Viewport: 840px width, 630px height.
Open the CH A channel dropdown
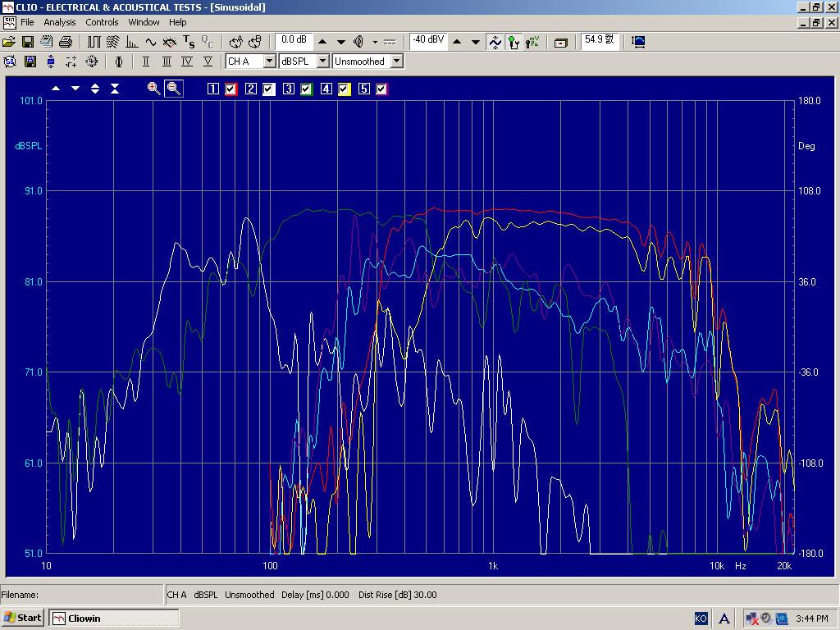pos(269,62)
